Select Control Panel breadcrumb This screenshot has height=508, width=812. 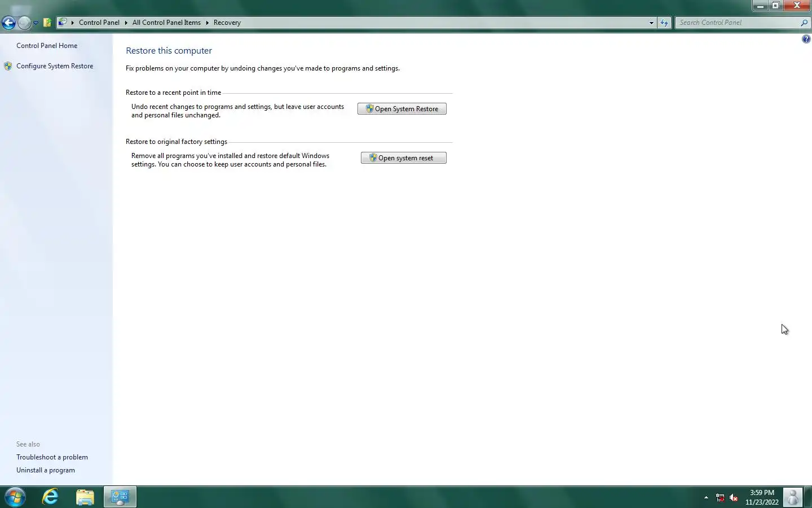click(99, 23)
